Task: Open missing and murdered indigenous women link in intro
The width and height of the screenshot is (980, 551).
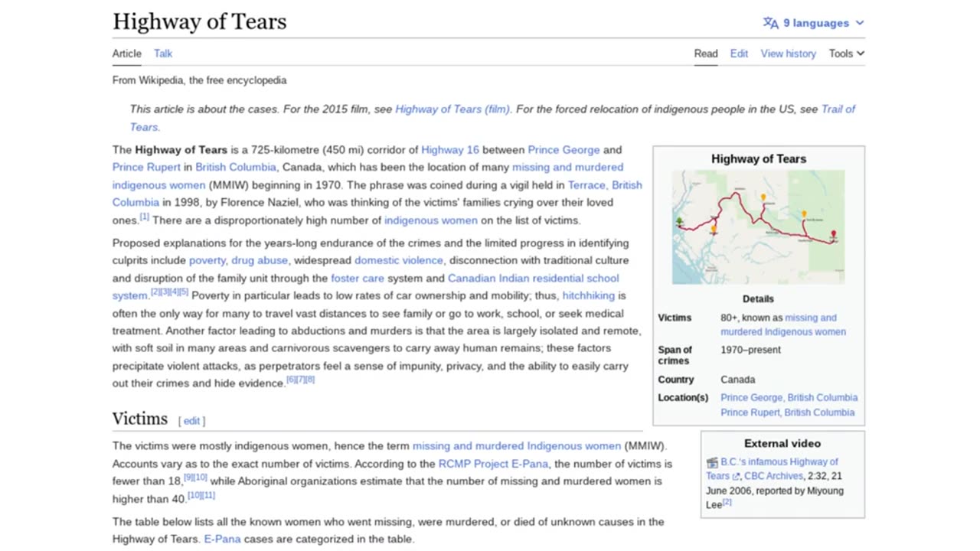Action: 567,168
